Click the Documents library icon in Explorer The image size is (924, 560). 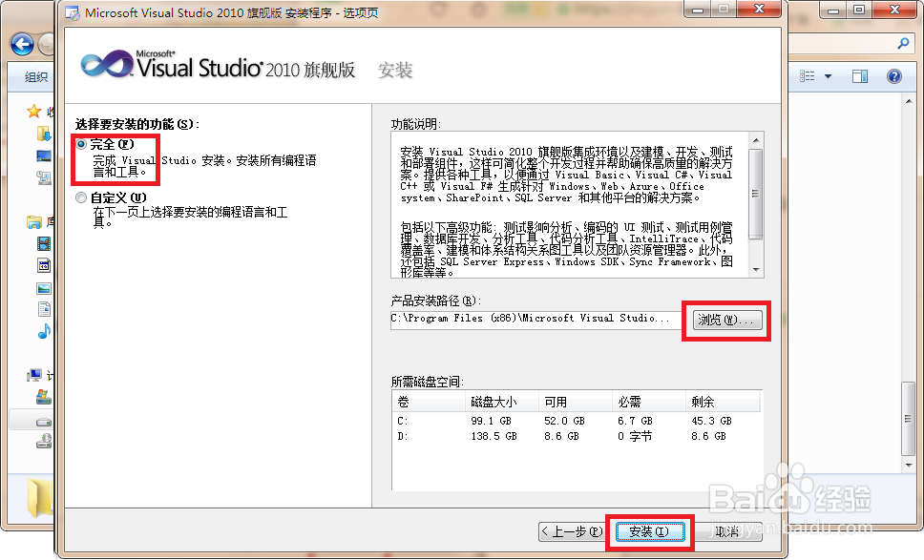point(44,309)
